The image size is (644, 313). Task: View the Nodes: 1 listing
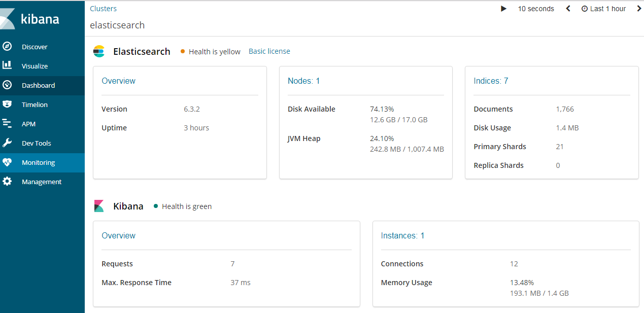point(303,81)
